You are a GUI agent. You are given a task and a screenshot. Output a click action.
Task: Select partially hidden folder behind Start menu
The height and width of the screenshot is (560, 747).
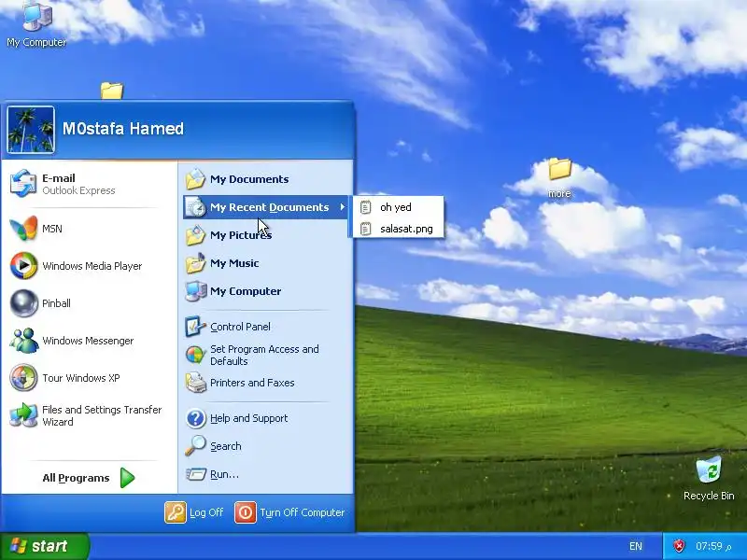point(111,91)
